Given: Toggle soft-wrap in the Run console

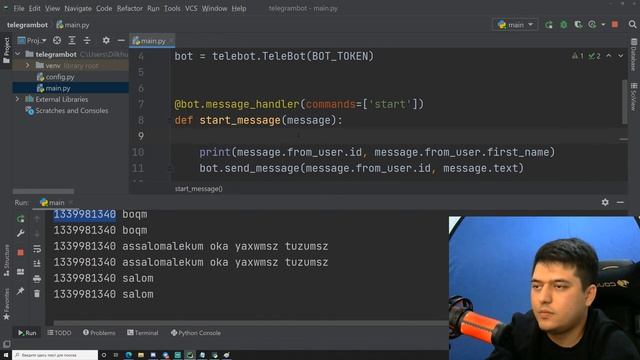Looking at the screenshot, I should click(37, 249).
